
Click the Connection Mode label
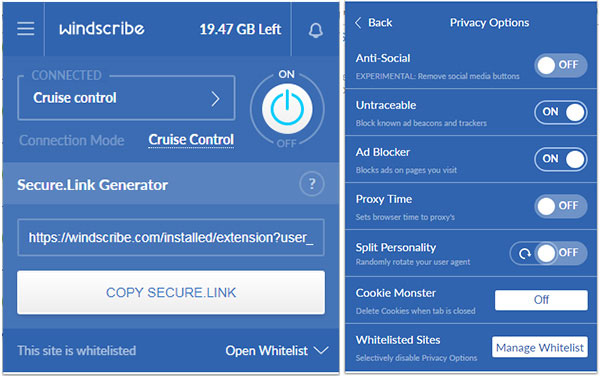click(72, 140)
